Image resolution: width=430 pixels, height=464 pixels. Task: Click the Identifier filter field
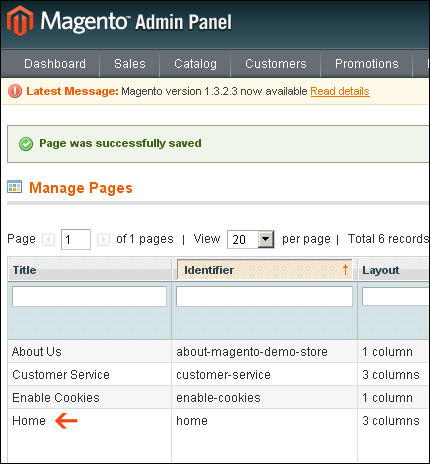coord(264,296)
